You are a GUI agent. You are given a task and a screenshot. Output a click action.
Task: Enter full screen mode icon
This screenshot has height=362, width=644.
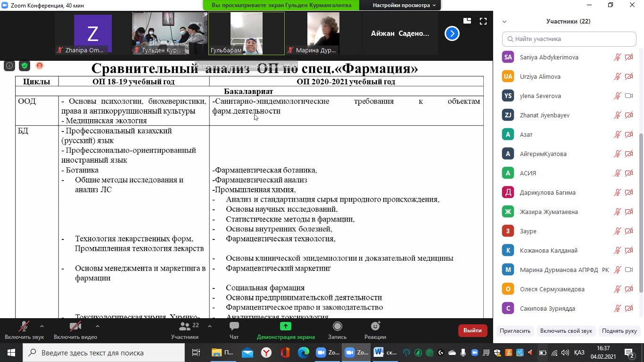[x=483, y=21]
